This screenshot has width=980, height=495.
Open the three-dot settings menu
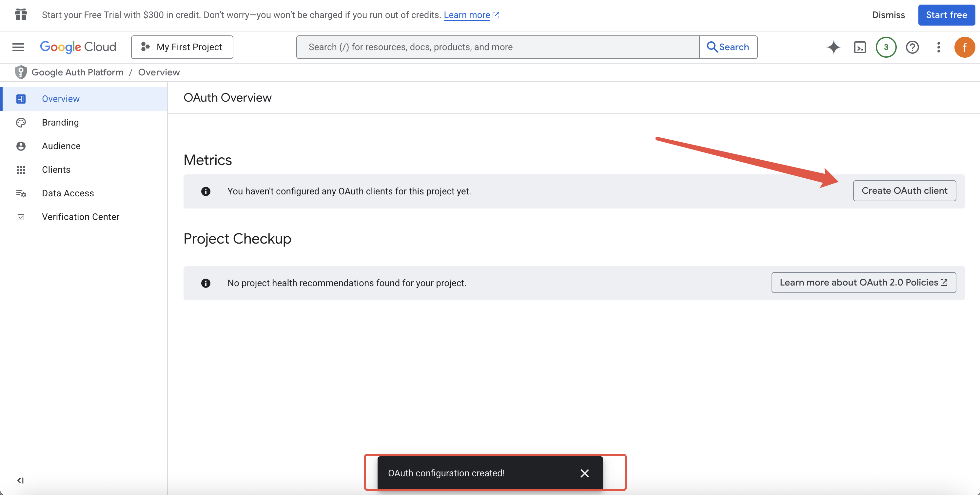click(x=938, y=47)
